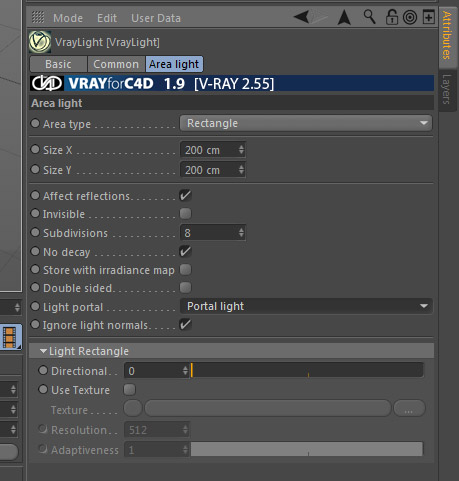Viewport: 459px width, 481px height.
Task: Click the grip dots icon beside Mode
Action: pos(38,17)
